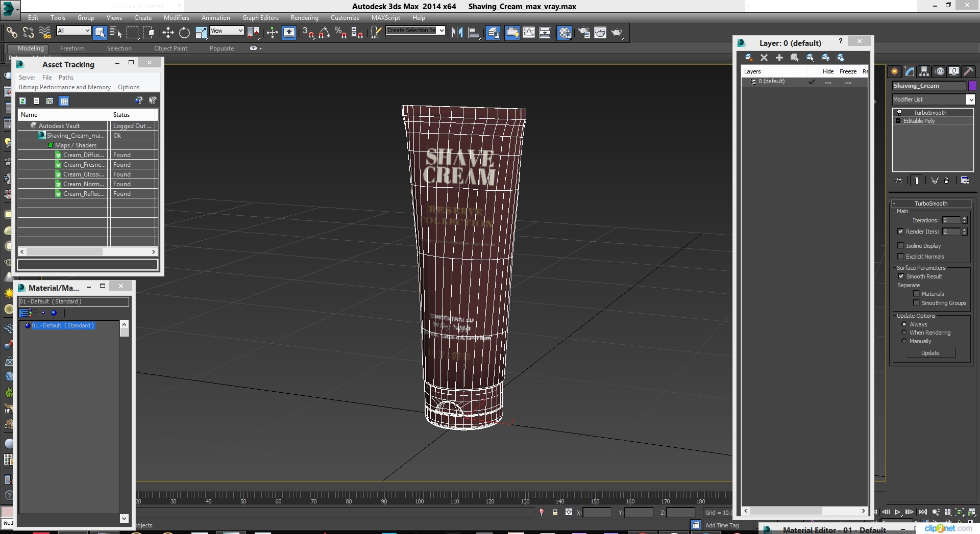Open Select by Name list icon
The width and height of the screenshot is (980, 534).
(116, 33)
